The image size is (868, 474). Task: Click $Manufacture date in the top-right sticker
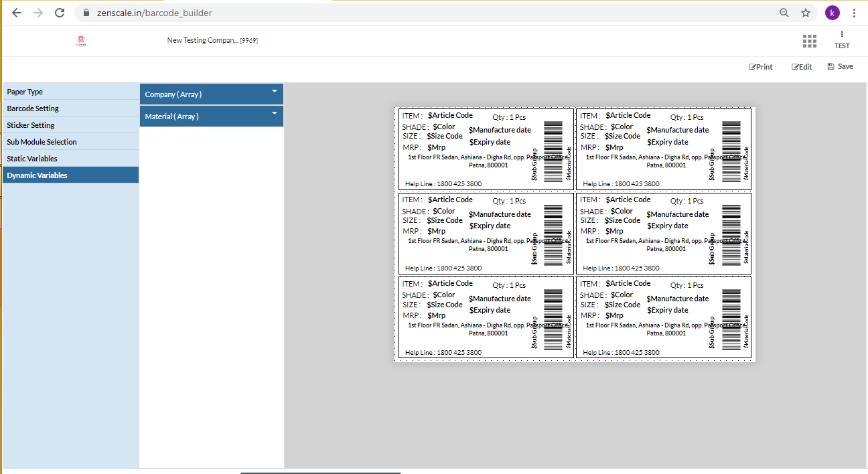(678, 130)
